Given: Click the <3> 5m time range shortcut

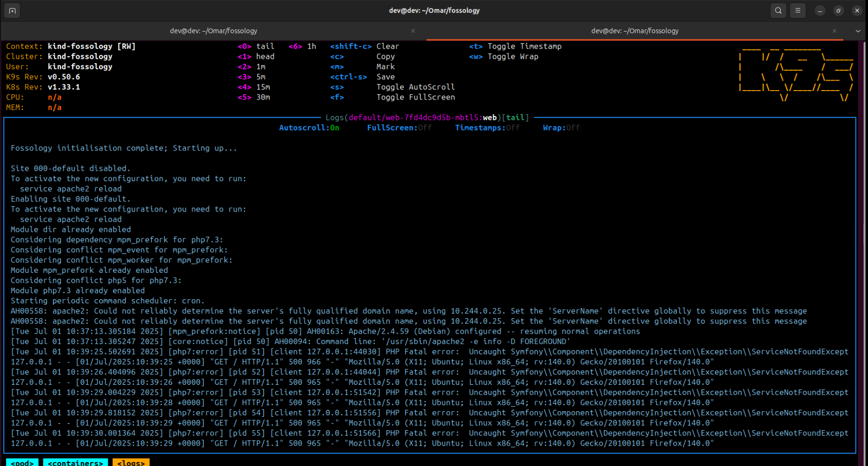Looking at the screenshot, I should point(252,77).
